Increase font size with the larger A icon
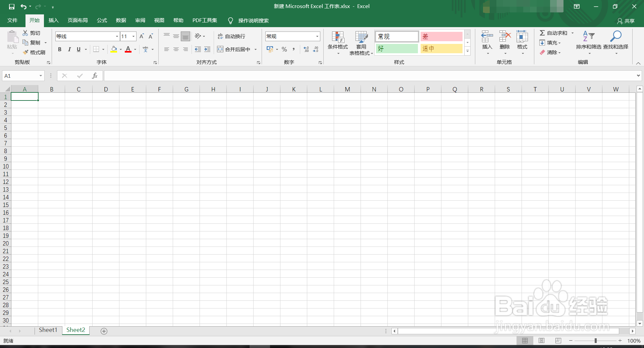The width and height of the screenshot is (644, 348). [142, 36]
